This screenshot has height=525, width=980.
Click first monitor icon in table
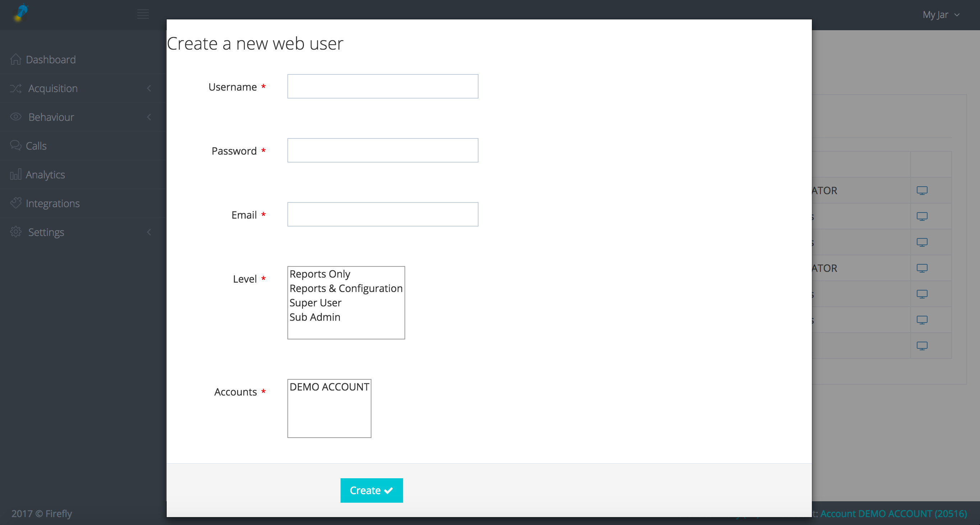(922, 190)
